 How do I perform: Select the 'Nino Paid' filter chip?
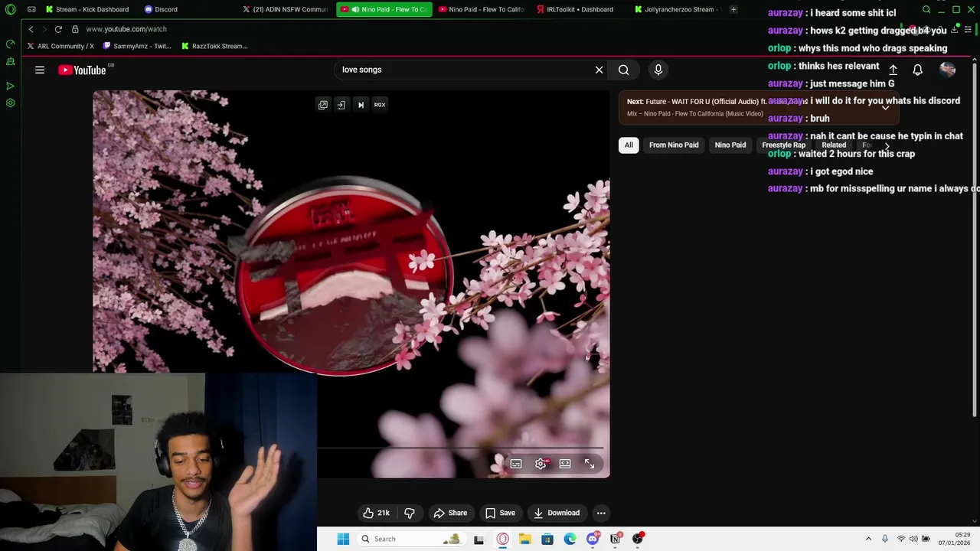pos(730,145)
